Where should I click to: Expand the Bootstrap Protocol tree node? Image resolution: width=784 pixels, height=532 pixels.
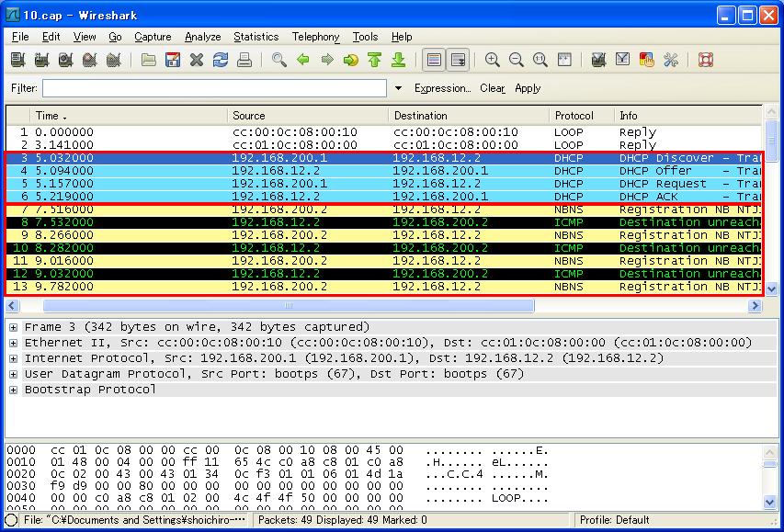click(x=14, y=390)
